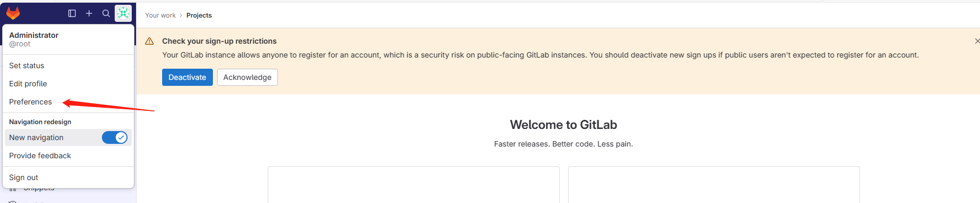This screenshot has height=203, width=980.
Task: Deactivate new sign ups
Action: 187,77
